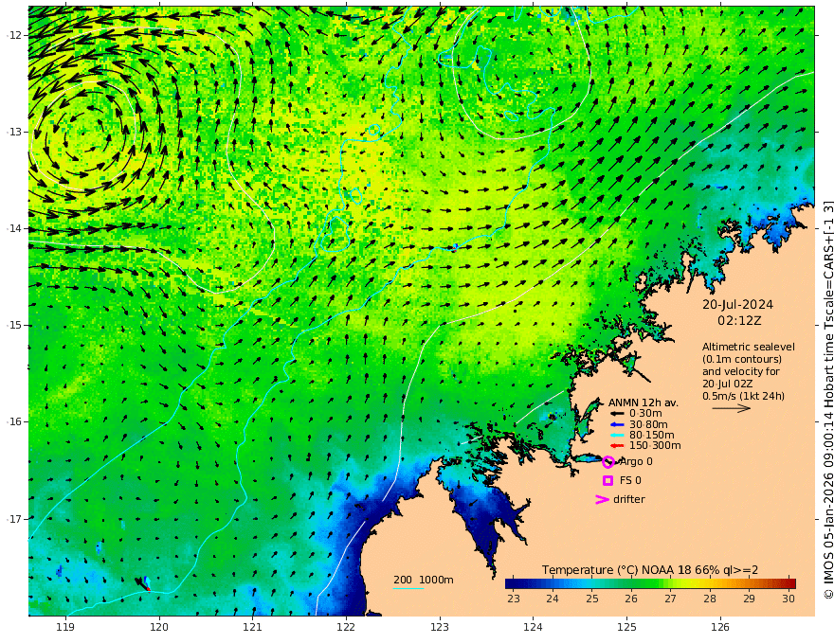Click the 0.5m/s velocity scale arrow
Screen dimensions: 834x644
(732, 408)
